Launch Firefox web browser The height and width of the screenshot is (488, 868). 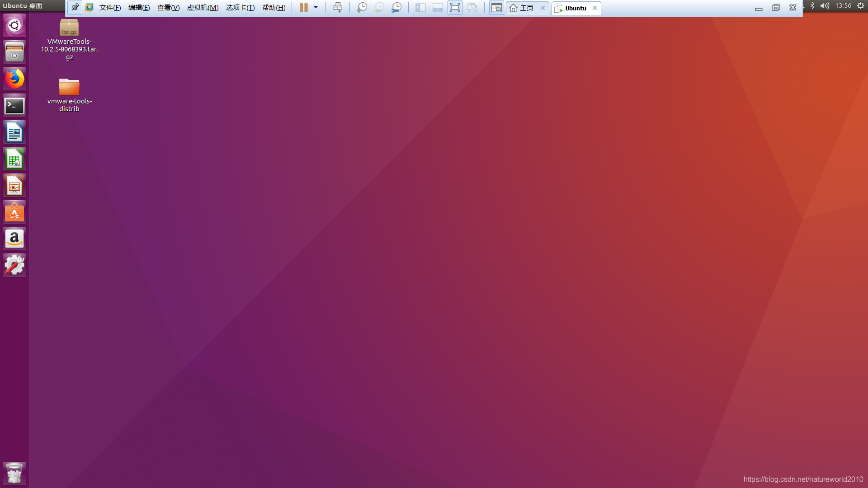[14, 79]
